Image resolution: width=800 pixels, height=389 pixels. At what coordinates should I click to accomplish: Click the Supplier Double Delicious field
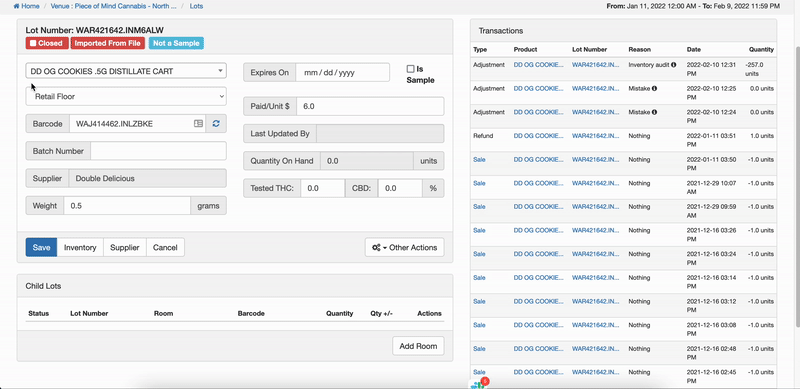click(x=147, y=178)
